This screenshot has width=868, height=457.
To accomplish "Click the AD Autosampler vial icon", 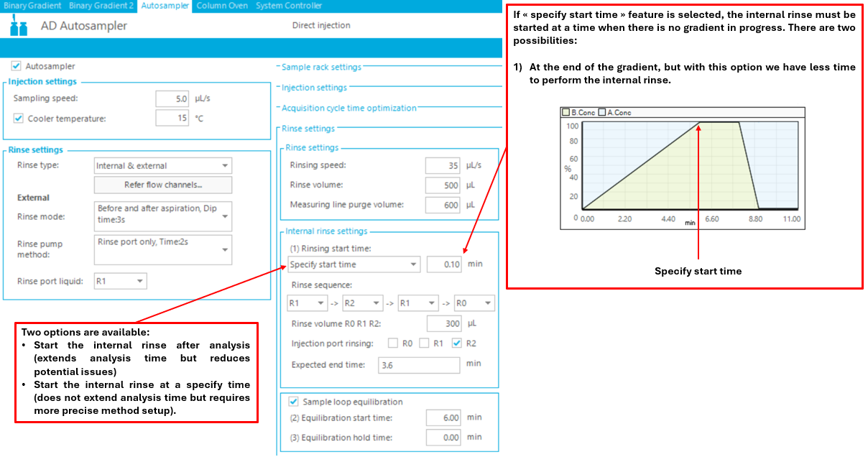I will (19, 27).
